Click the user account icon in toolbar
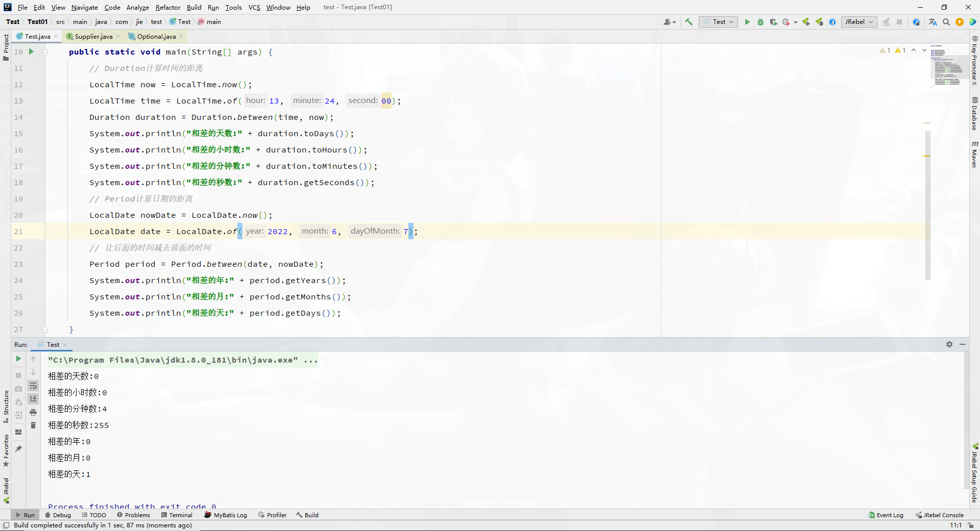 [669, 22]
